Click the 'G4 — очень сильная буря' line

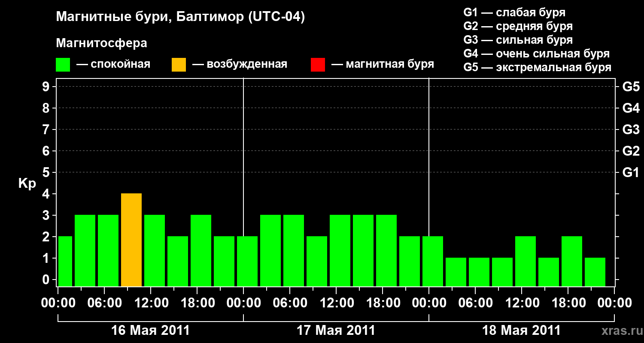coord(537,54)
